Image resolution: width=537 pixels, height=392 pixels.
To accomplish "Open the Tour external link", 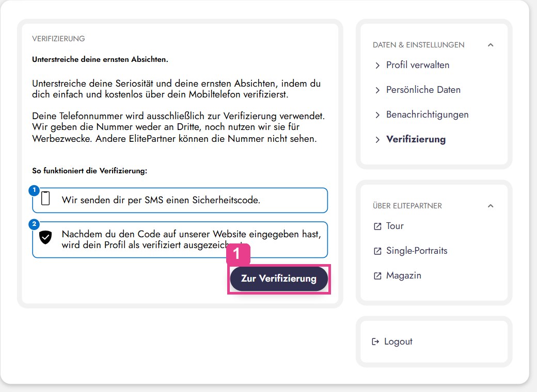I will pos(394,226).
